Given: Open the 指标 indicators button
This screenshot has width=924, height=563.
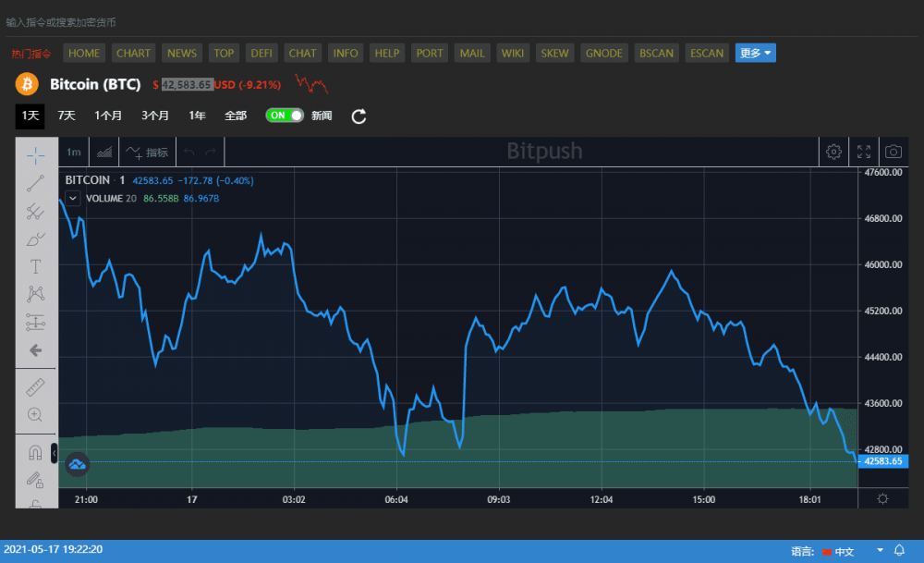Looking at the screenshot, I should point(147,153).
